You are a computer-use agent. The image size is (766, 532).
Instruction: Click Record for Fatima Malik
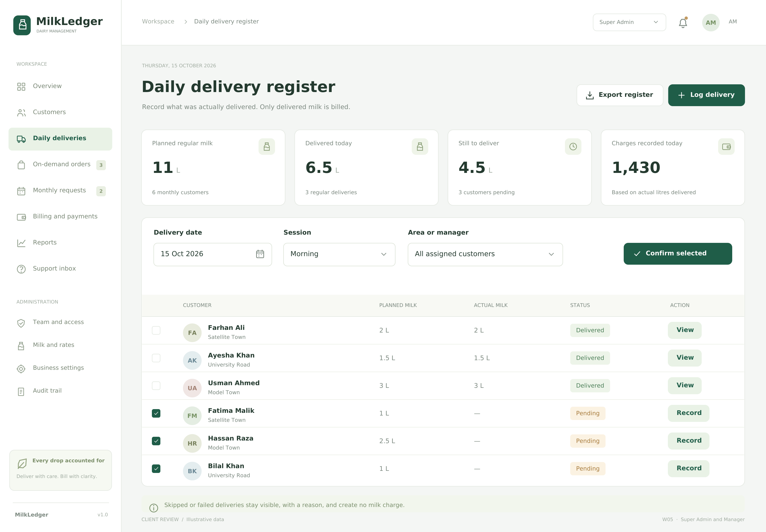pos(688,413)
